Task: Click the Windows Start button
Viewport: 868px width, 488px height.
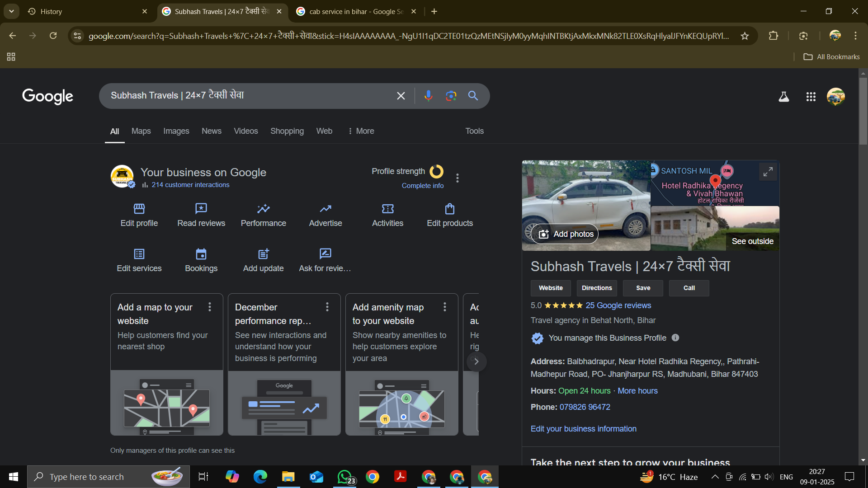Action: pyautogui.click(x=14, y=477)
